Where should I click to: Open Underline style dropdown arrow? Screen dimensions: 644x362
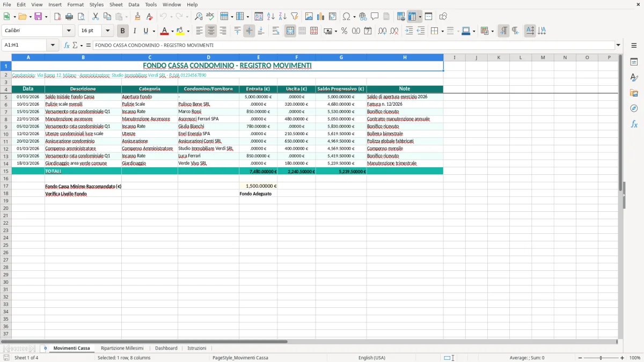click(153, 31)
